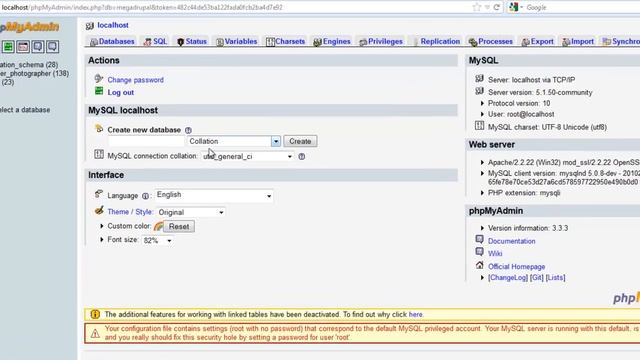Click the Wiki icon in phpMyAdmin panel

point(480,252)
